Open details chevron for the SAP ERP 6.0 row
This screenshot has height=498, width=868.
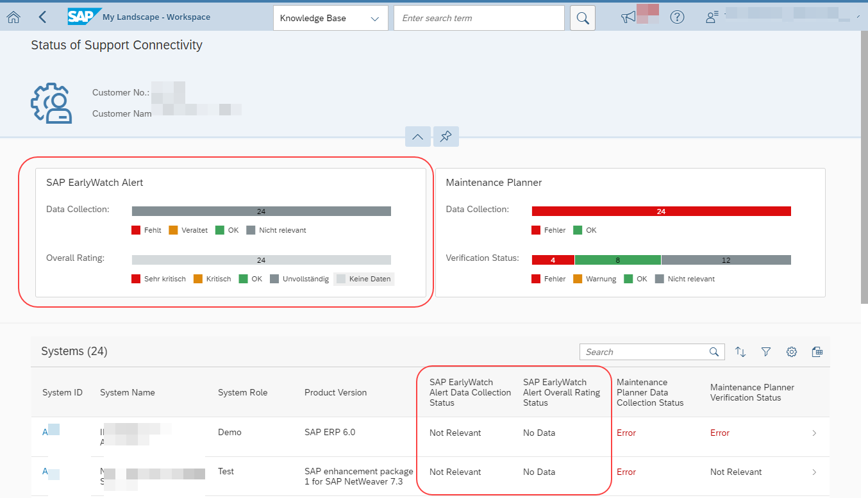(x=814, y=433)
